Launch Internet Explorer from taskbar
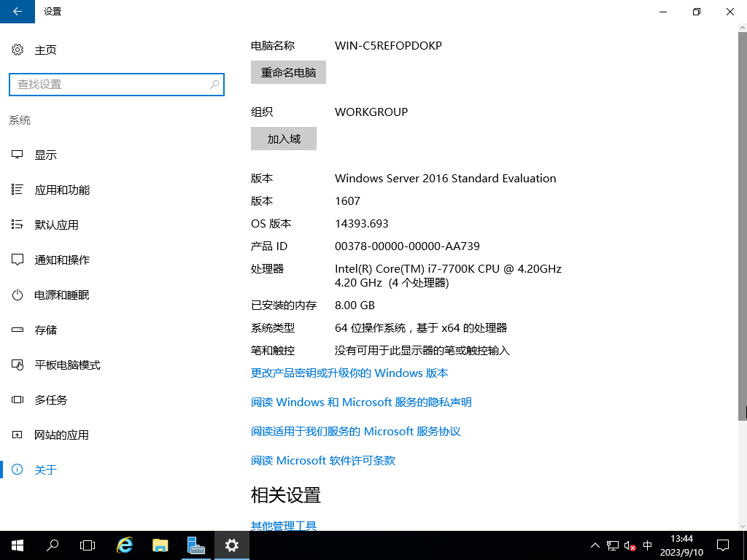747x560 pixels. pos(125,545)
